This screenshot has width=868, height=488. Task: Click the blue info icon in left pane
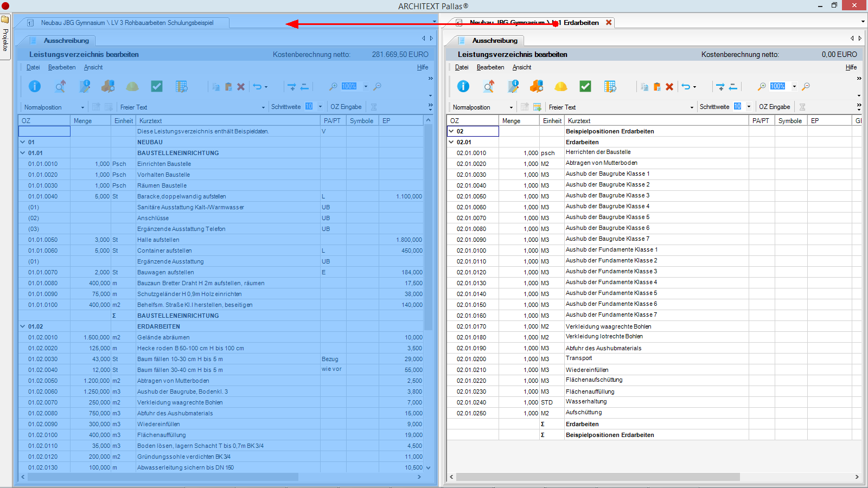click(x=35, y=86)
